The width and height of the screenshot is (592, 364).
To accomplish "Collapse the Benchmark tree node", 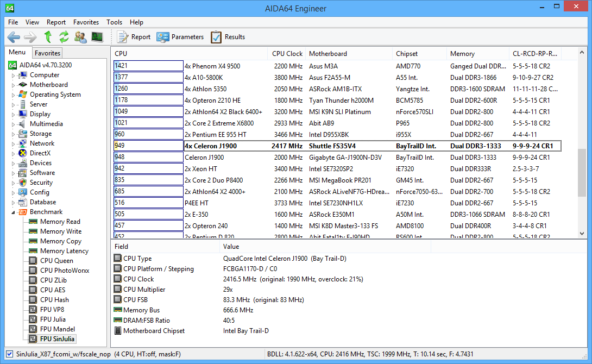I will click(x=13, y=212).
